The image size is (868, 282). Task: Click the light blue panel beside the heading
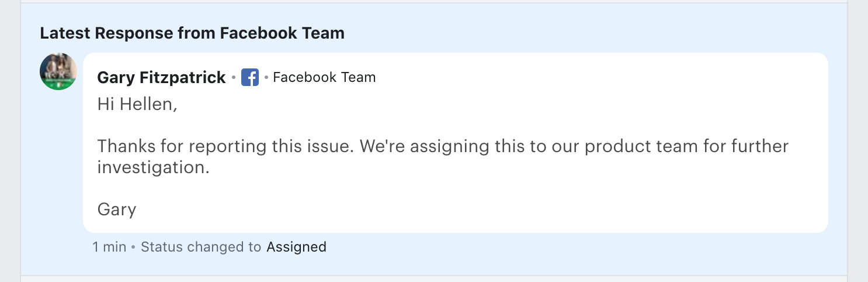coord(584,33)
